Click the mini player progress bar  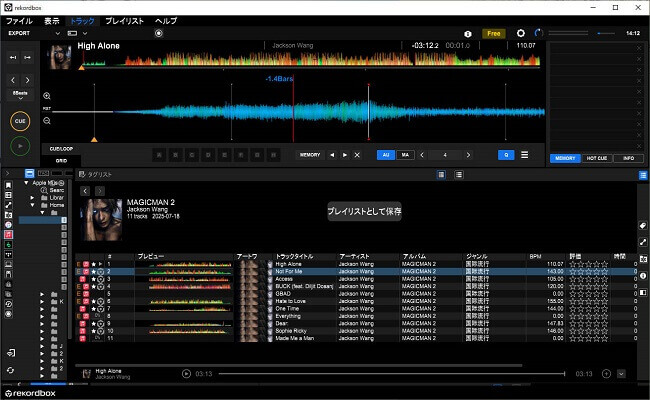[391, 373]
